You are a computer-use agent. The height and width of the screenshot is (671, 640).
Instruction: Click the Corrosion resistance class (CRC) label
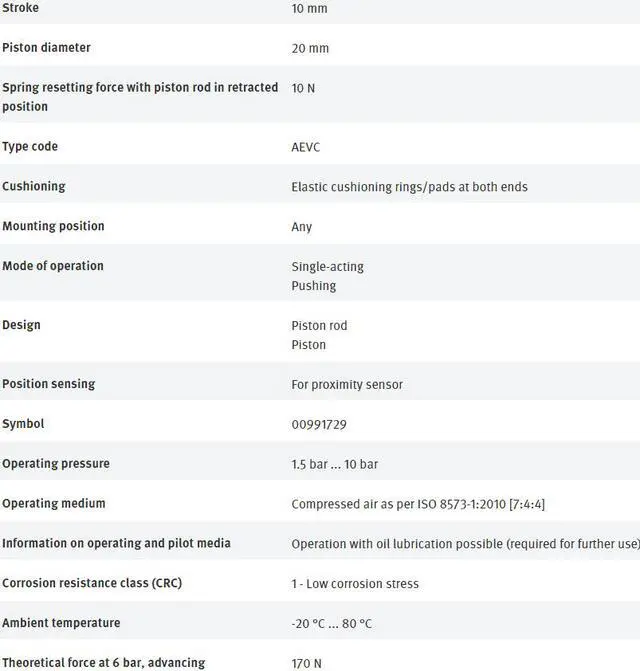click(92, 583)
